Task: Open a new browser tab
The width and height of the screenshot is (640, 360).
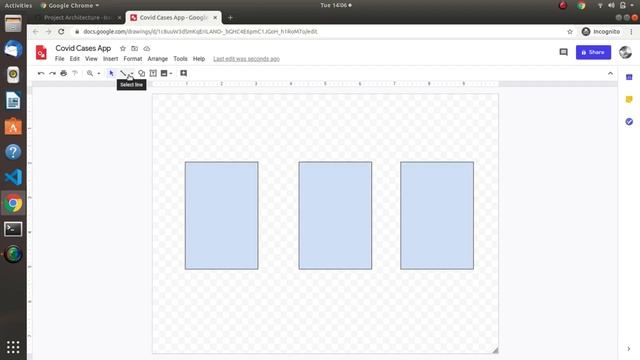Action: pos(230,18)
